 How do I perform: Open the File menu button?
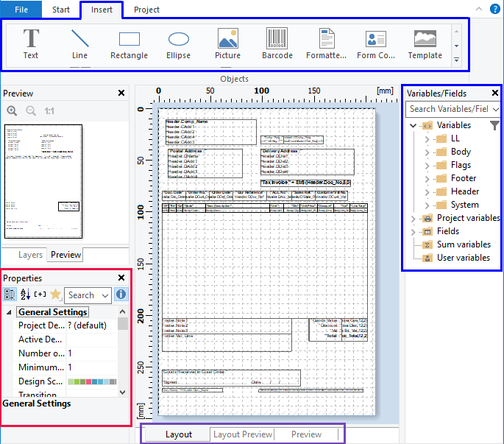click(x=21, y=10)
